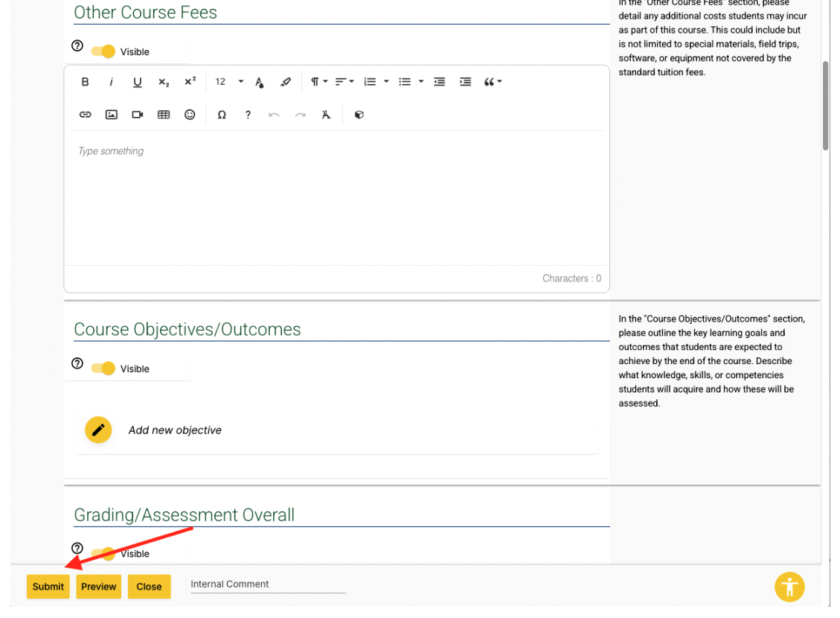Insert a link using the link icon
The width and height of the screenshot is (840, 618).
(x=85, y=115)
